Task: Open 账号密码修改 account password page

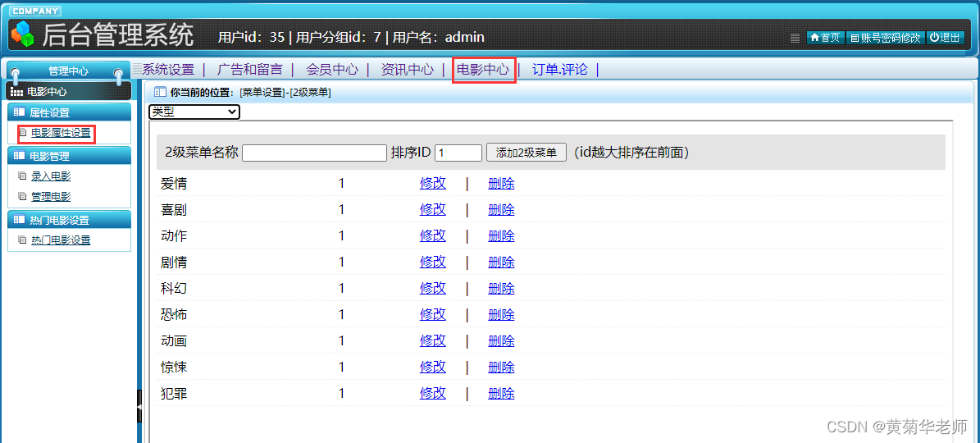Action: (885, 38)
